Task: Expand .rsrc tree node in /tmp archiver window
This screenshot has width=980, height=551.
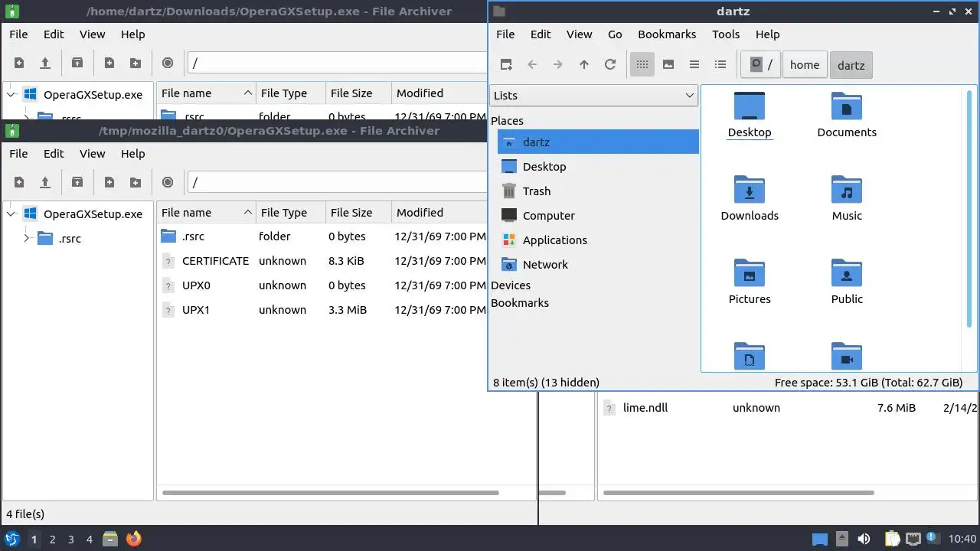Action: click(x=27, y=238)
